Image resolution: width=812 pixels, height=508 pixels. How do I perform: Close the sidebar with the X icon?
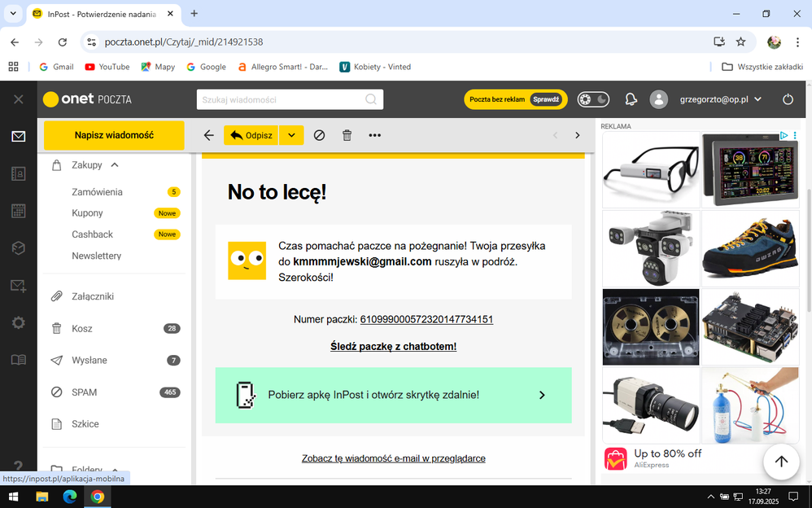point(18,99)
